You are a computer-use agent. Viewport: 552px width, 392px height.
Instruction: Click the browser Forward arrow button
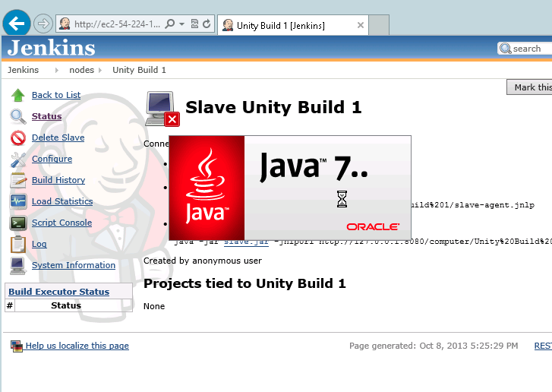[x=43, y=24]
